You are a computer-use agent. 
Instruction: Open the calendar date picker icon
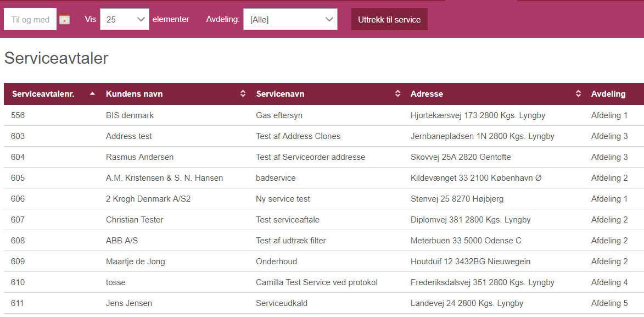(x=64, y=19)
